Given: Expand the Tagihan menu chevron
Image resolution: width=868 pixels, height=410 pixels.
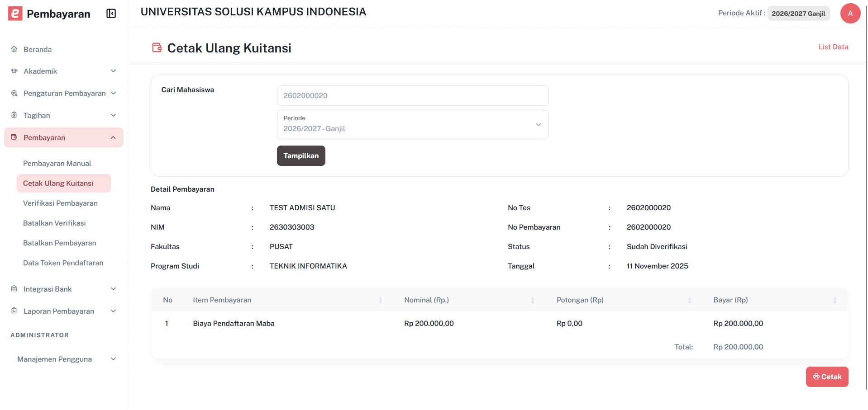Looking at the screenshot, I should [x=114, y=115].
